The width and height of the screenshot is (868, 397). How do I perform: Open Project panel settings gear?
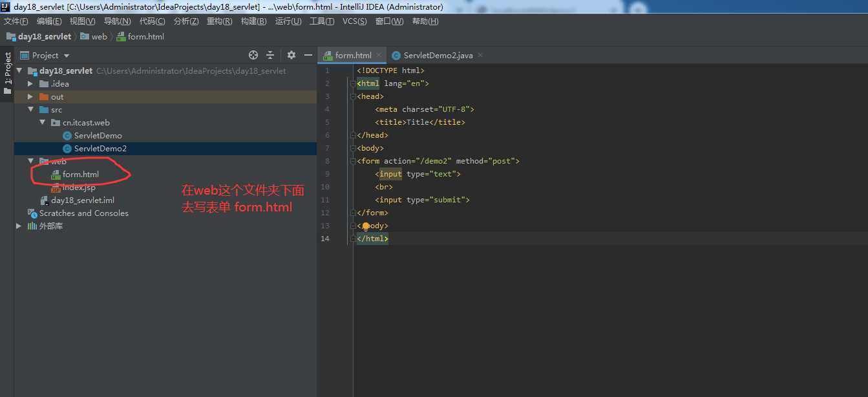point(291,55)
